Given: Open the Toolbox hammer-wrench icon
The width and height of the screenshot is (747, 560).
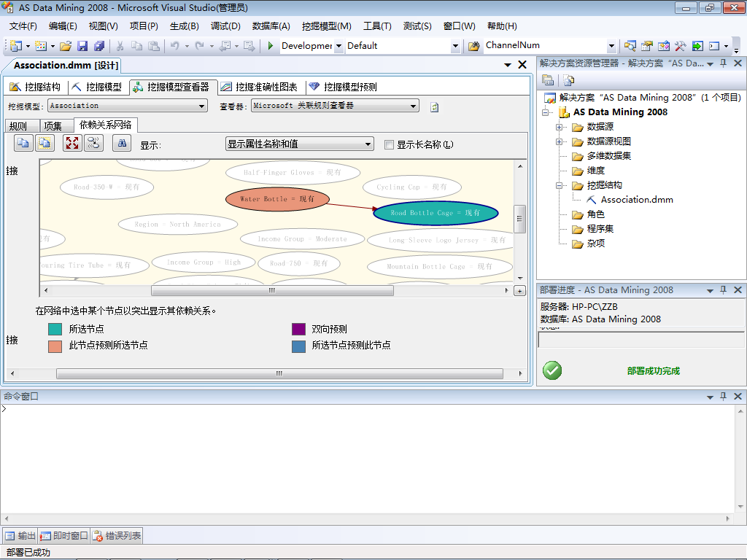Looking at the screenshot, I should (681, 46).
